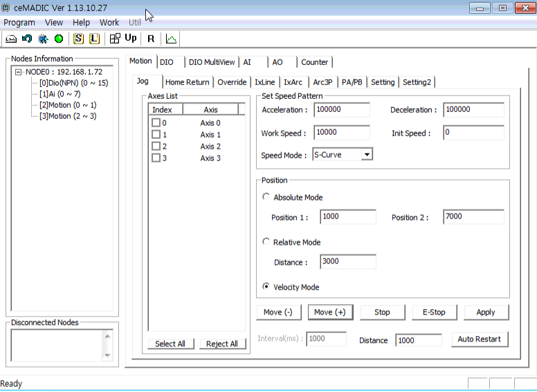
Task: Switch to the Home Return tab
Action: click(187, 82)
